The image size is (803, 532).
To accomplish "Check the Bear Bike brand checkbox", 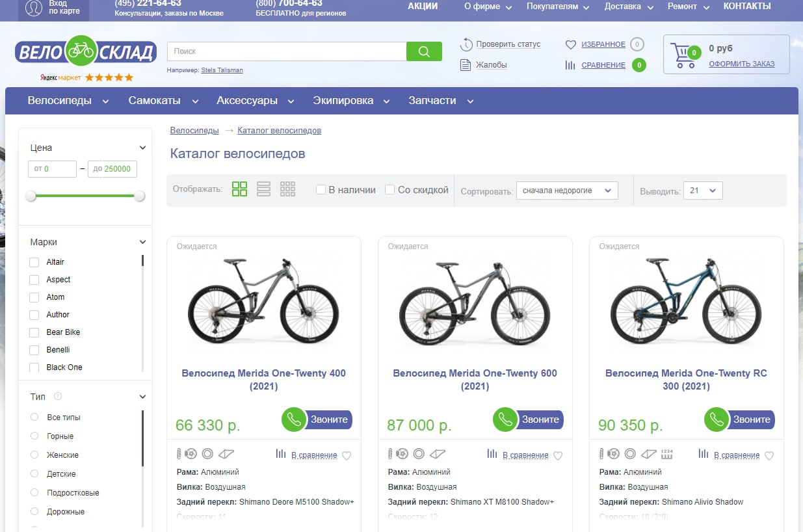I will pos(34,332).
